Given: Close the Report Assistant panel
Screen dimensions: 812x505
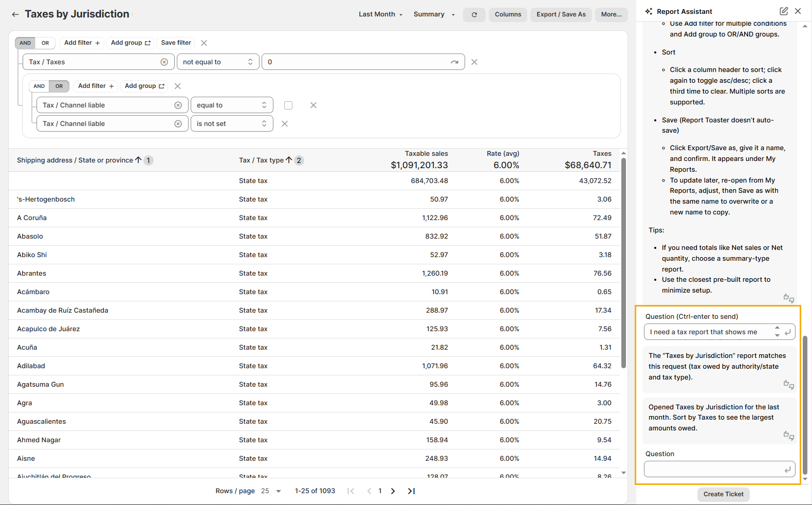Looking at the screenshot, I should (798, 11).
